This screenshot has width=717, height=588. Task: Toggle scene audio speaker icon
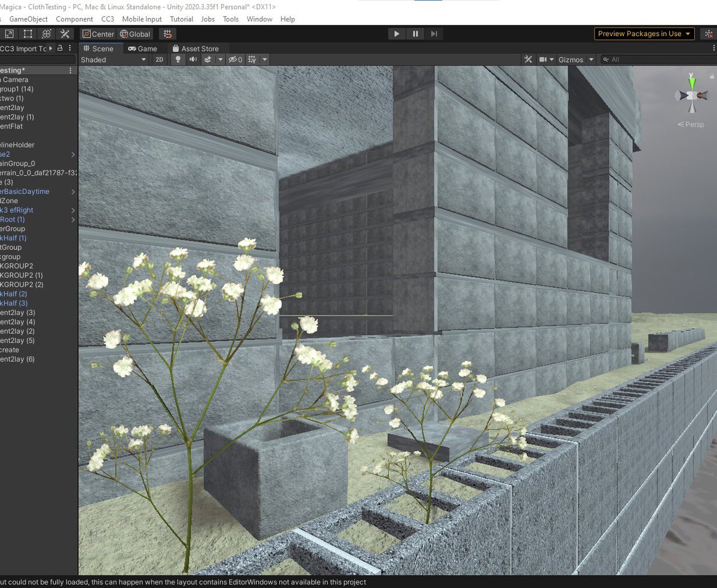193,60
